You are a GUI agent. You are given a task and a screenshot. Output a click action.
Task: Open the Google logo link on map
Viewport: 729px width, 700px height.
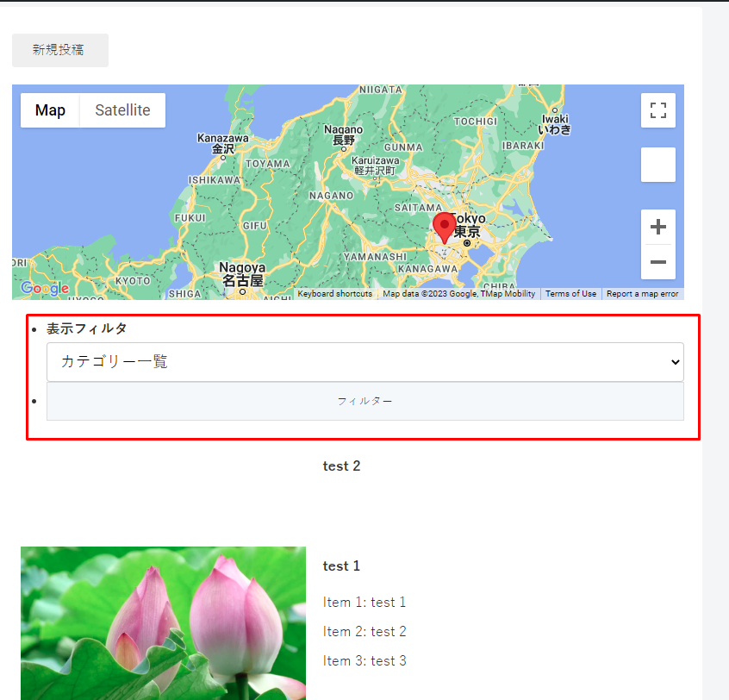[45, 288]
